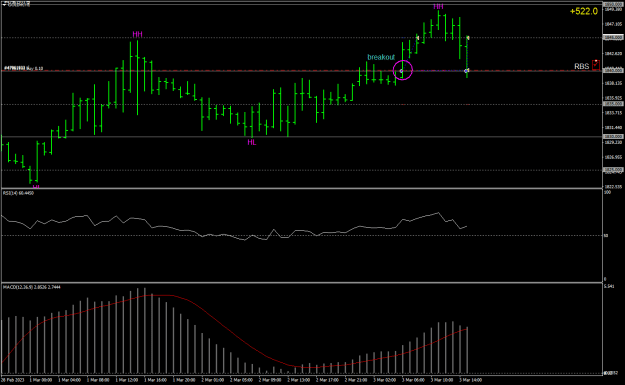Click the arrow marker at the 1845 level on the last candle

click(x=468, y=38)
